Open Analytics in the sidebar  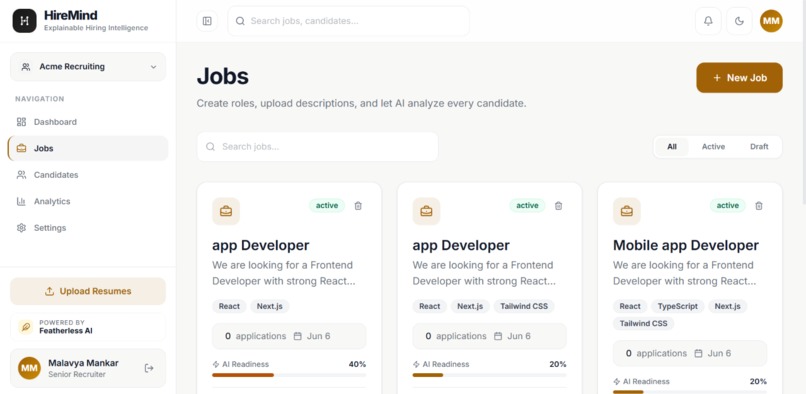(88, 201)
